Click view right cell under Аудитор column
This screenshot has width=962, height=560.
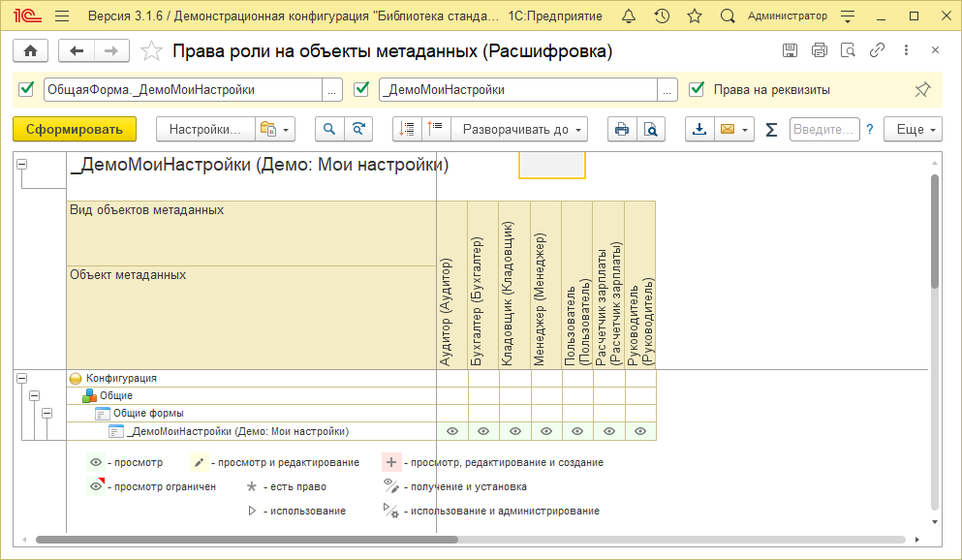coord(452,431)
